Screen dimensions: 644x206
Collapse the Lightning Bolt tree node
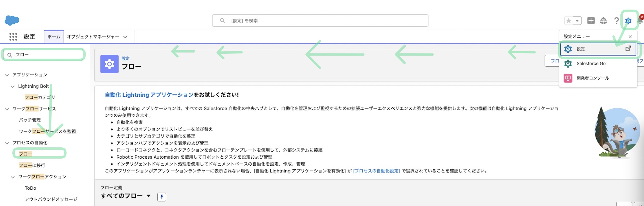(x=13, y=86)
